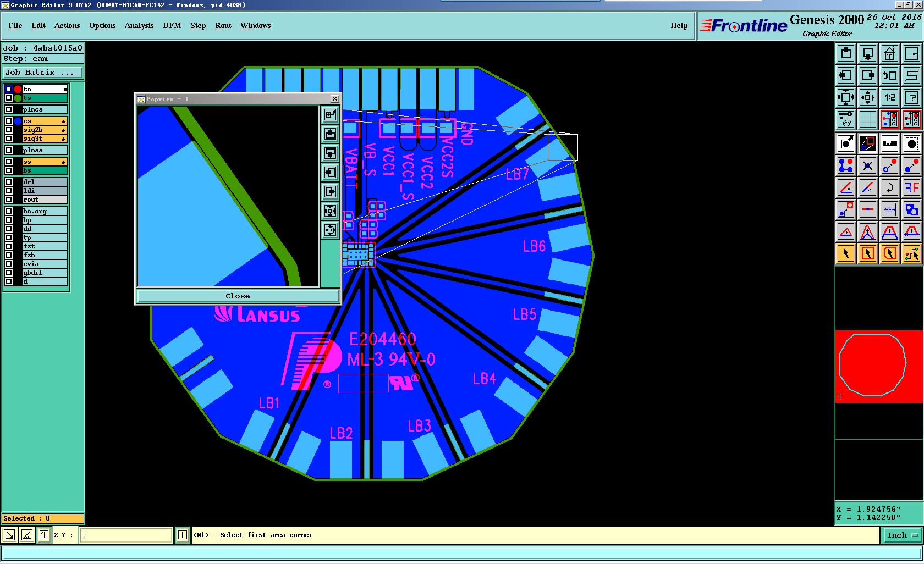Image resolution: width=924 pixels, height=564 pixels.
Task: Click the red overview board thumbnail
Action: [x=879, y=366]
